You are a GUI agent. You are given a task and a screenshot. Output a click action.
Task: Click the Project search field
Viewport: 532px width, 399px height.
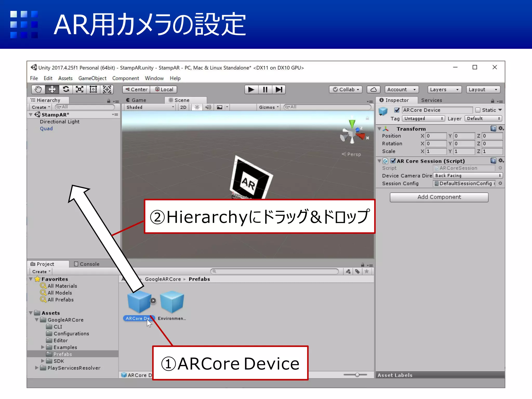coord(275,271)
